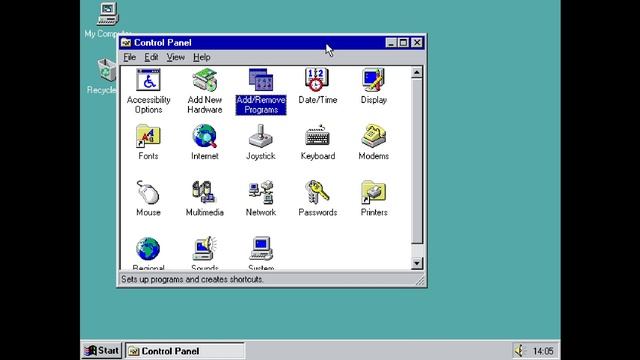Open the Fonts folder icon

(148, 136)
